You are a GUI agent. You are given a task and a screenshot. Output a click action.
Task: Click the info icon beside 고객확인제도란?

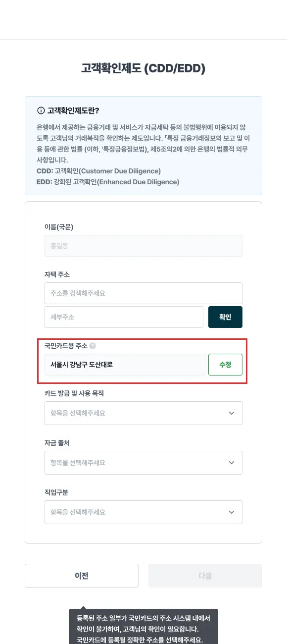point(41,110)
